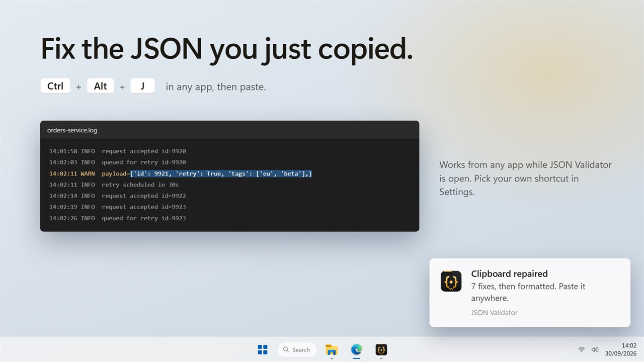
Task: Click the 'Fix the JSON you just copied.' headline
Action: (x=227, y=50)
